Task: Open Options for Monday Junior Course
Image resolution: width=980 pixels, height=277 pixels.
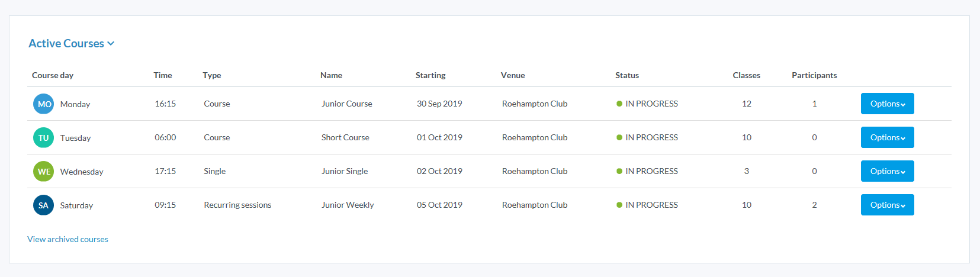Action: coord(887,104)
